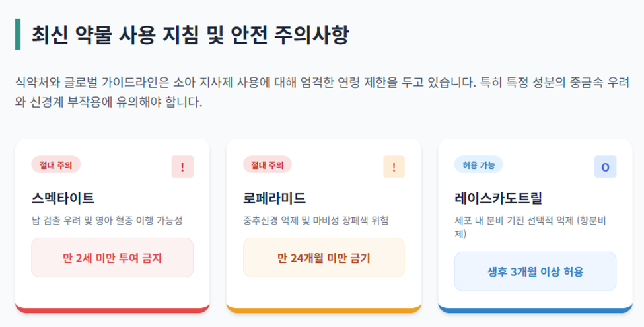Open the 스멕타이트 card title

point(63,198)
